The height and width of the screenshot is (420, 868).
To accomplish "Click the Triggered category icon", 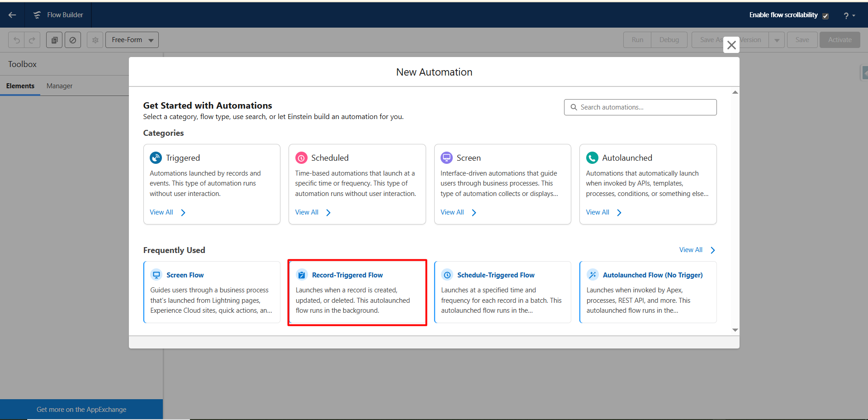I will pyautogui.click(x=156, y=157).
